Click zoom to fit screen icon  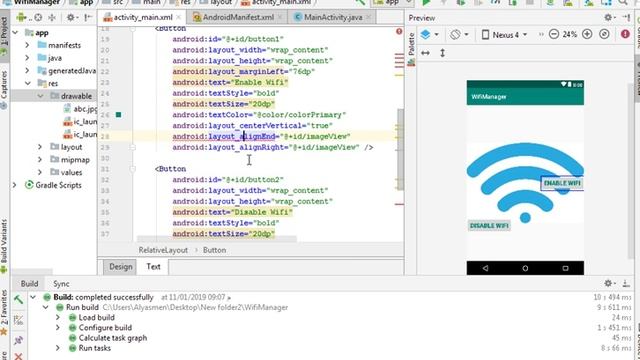604,35
